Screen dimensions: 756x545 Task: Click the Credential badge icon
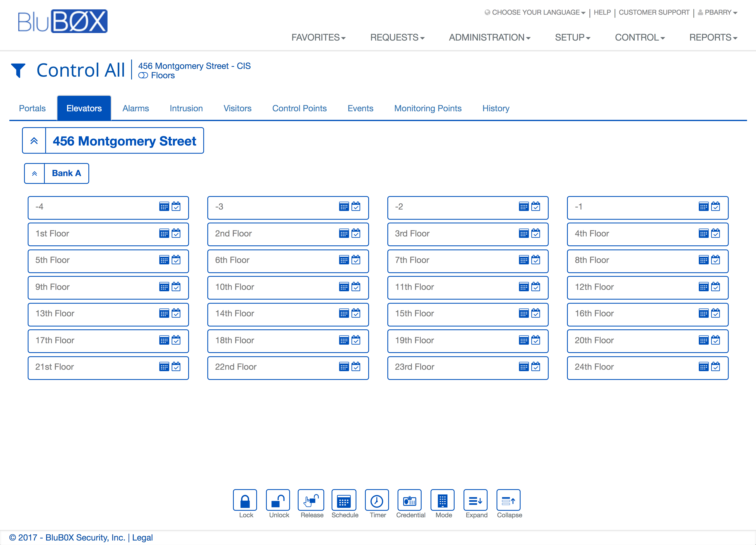(x=409, y=500)
